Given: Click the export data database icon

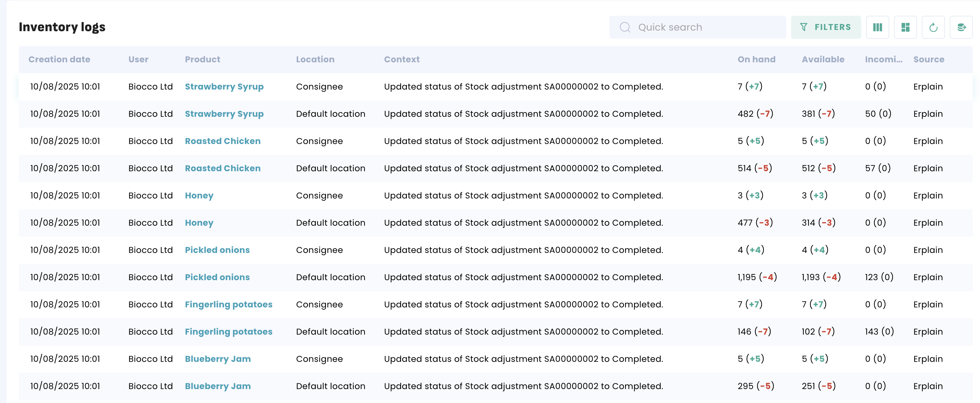Looking at the screenshot, I should coord(961,27).
